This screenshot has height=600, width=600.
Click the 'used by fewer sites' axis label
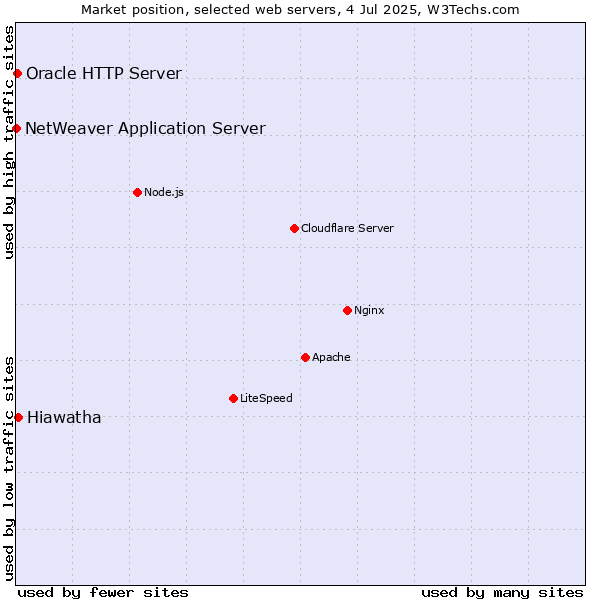pyautogui.click(x=103, y=593)
